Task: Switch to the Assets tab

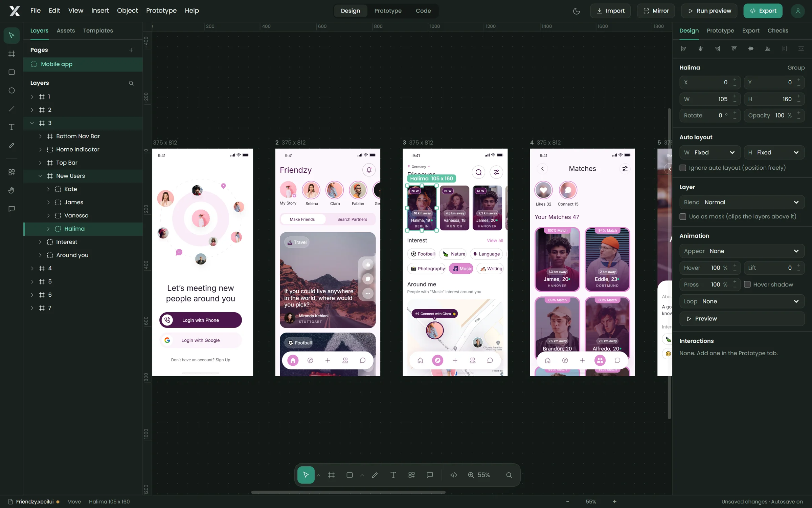Action: pos(66,30)
